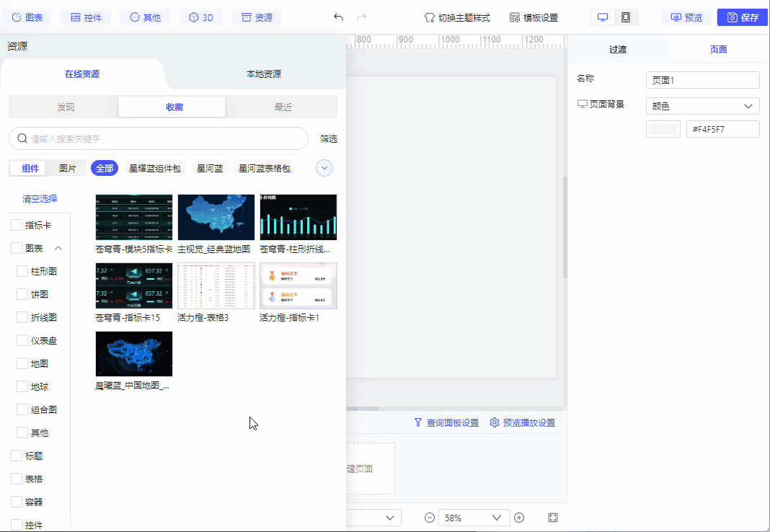Select the 全部 tag filter
The image size is (770, 532).
point(105,169)
